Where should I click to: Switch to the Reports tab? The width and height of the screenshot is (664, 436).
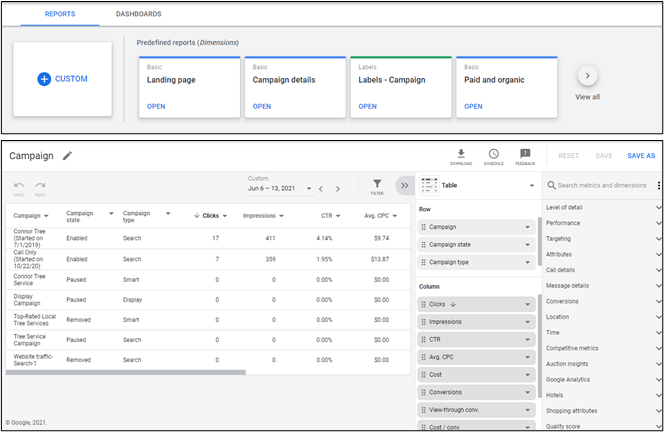pos(60,14)
